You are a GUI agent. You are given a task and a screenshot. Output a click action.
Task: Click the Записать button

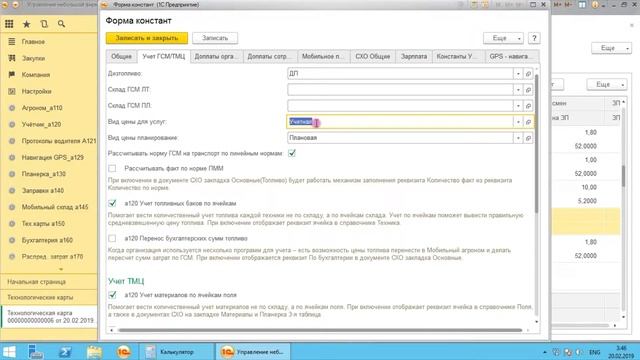215,38
